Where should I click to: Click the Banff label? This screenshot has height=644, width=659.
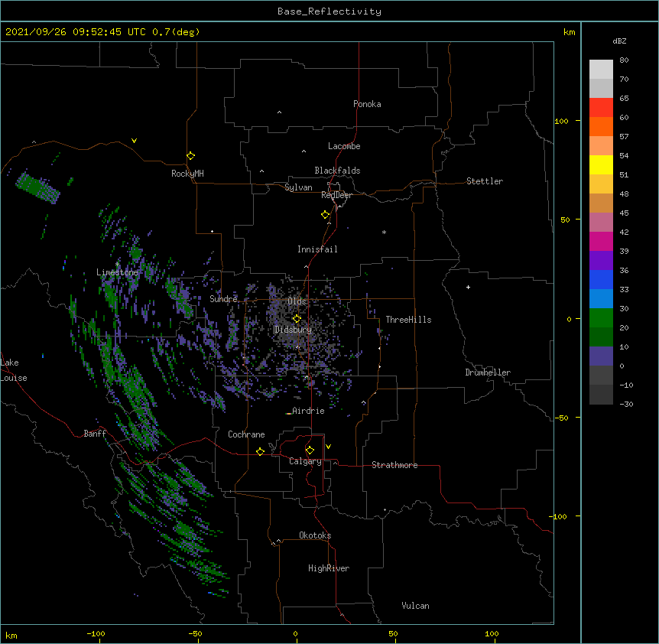pyautogui.click(x=95, y=434)
